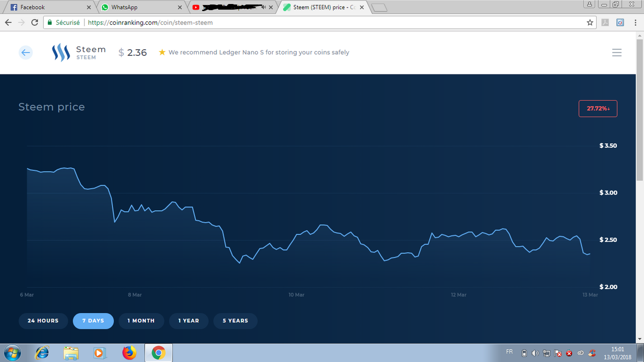The width and height of the screenshot is (644, 362).
Task: Launch Internet Explorer from the taskbar
Action: click(x=41, y=353)
